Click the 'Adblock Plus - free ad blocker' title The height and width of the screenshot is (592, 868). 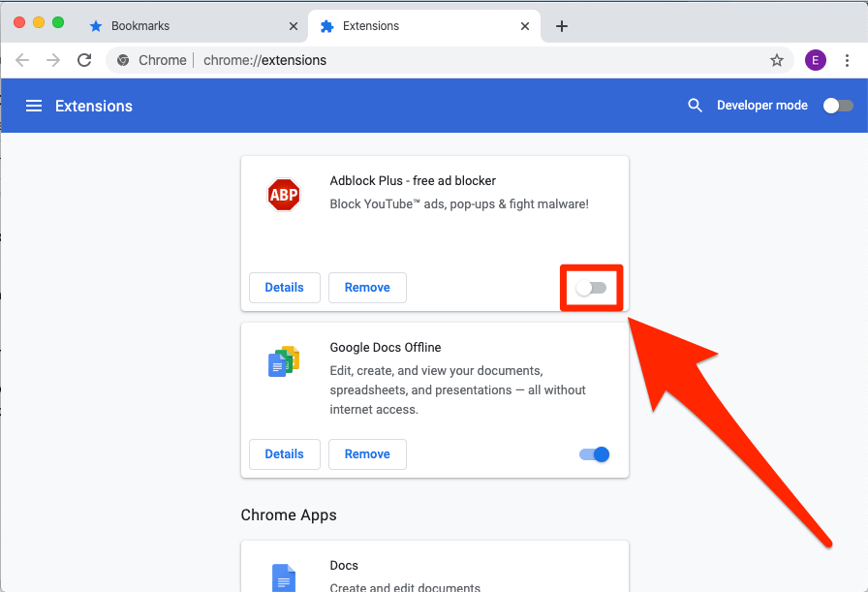[x=413, y=180]
